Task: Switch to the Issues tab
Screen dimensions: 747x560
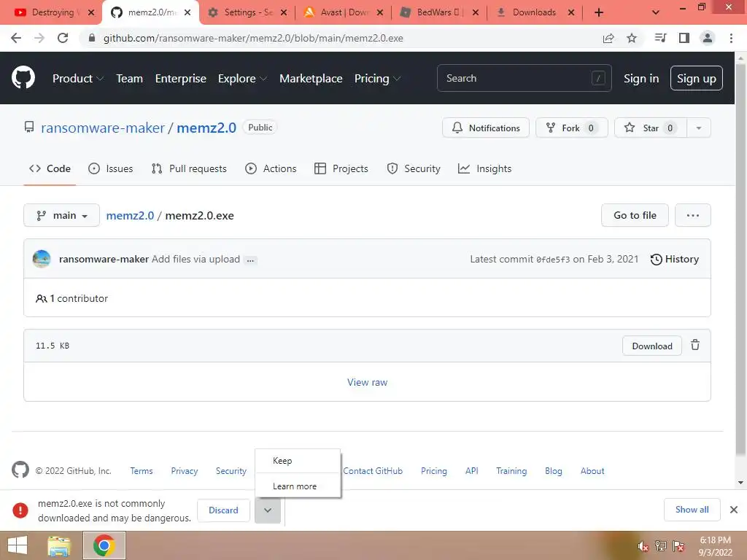Action: (111, 168)
